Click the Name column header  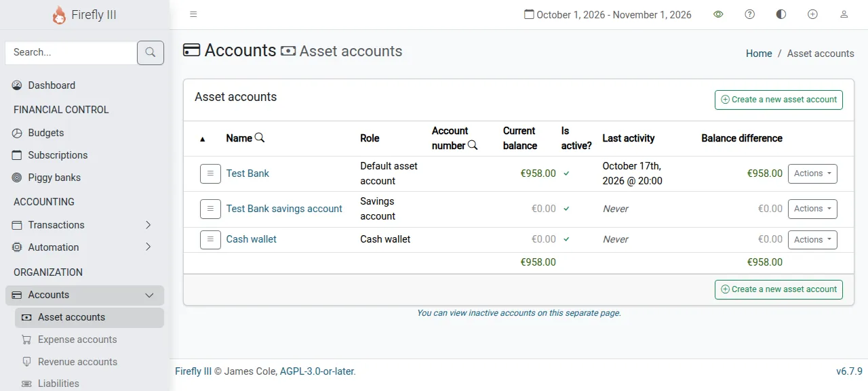coord(239,138)
